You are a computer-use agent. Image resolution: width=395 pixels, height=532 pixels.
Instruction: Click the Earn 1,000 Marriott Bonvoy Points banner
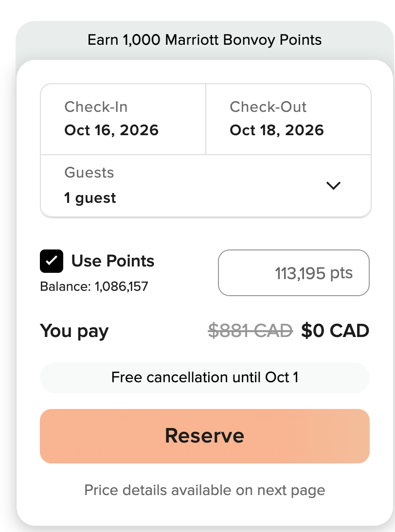pos(205,40)
